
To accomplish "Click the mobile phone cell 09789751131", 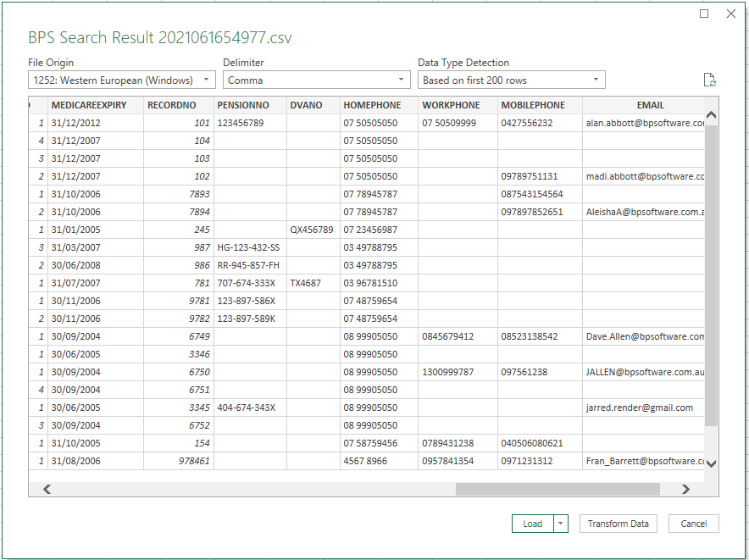I will click(540, 176).
